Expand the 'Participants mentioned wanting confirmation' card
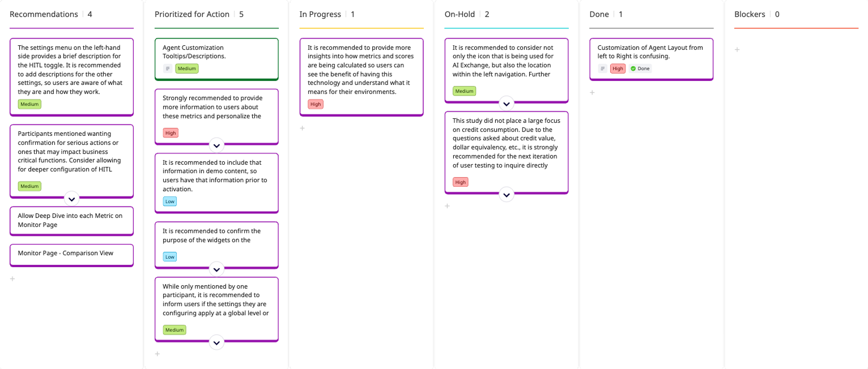Screen dimensions: 868x369 (71, 199)
